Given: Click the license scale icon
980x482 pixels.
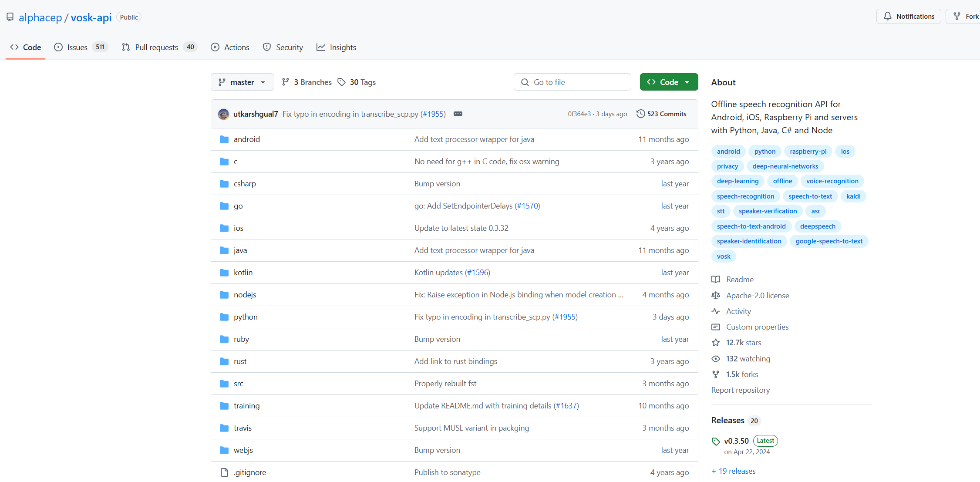Looking at the screenshot, I should point(716,296).
